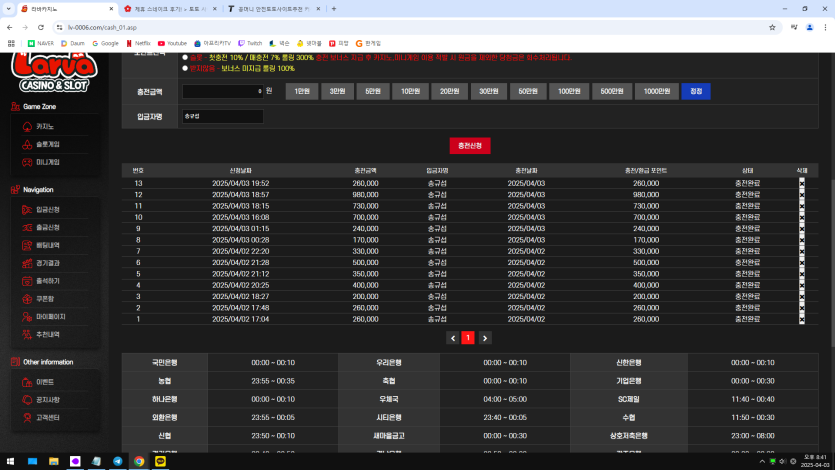Click the stepper arrows in 충전금액 field
Screen dimensions: 835x470
(x=259, y=91)
